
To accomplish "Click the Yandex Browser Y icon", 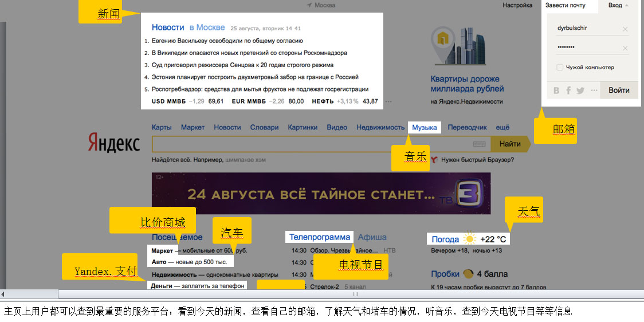I will [434, 160].
